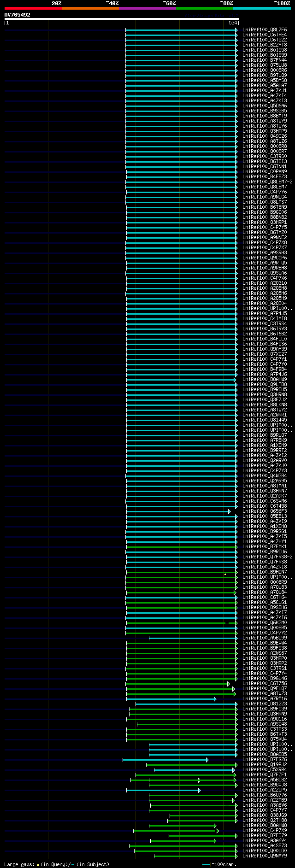The image size is (295, 868).
Task: Select hit UniRef100_Q5EE13
Action: (265, 516)
